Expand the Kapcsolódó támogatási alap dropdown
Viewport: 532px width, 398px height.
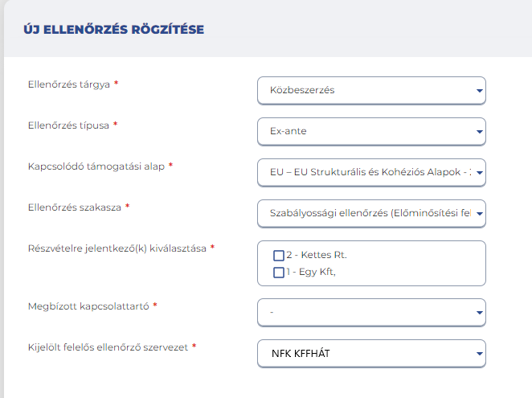coord(371,173)
